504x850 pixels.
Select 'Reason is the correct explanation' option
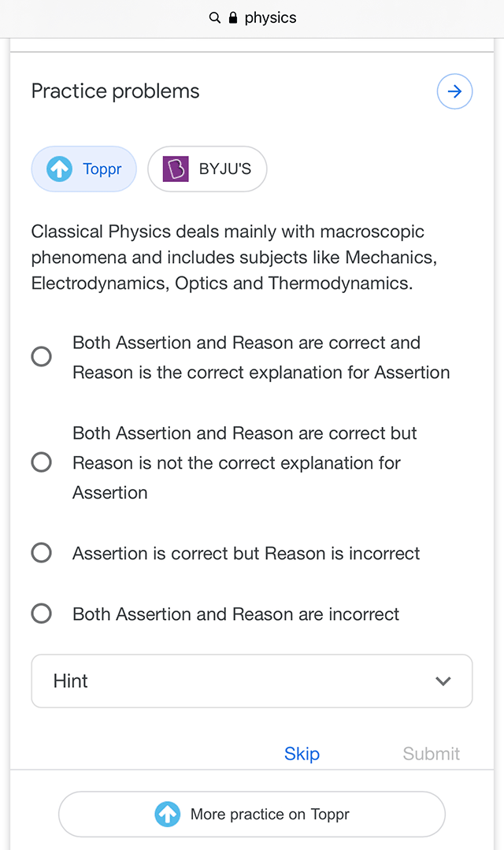42,357
